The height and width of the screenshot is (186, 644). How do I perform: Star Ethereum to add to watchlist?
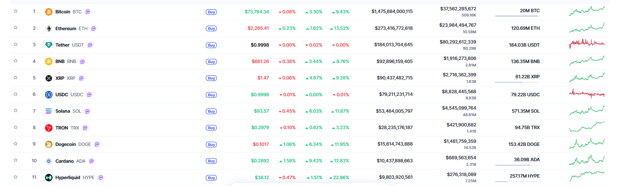pyautogui.click(x=16, y=27)
